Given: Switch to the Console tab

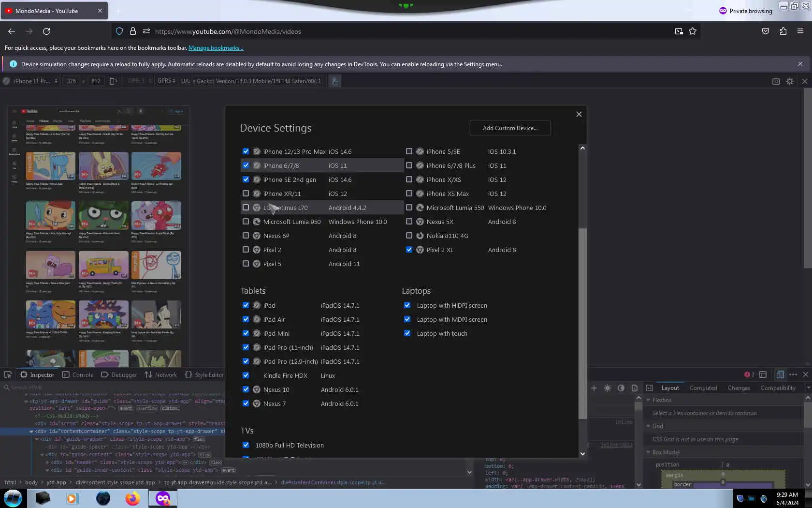Looking at the screenshot, I should [x=78, y=375].
